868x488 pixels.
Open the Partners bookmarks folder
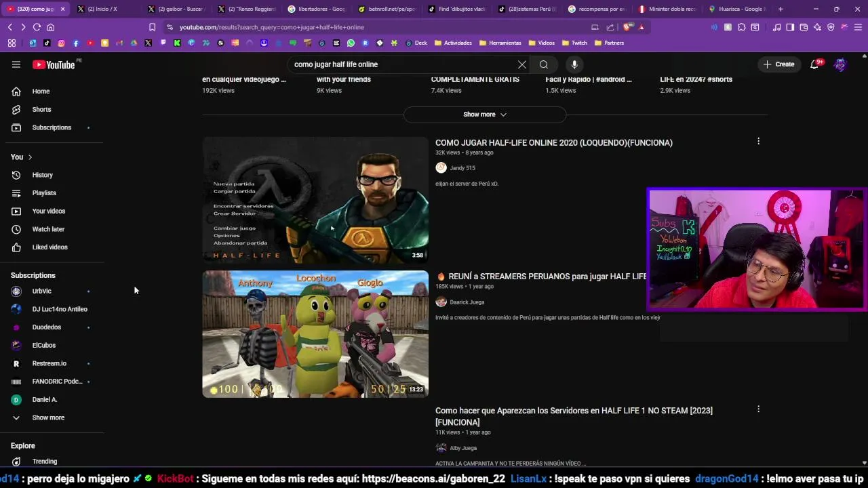pyautogui.click(x=609, y=43)
